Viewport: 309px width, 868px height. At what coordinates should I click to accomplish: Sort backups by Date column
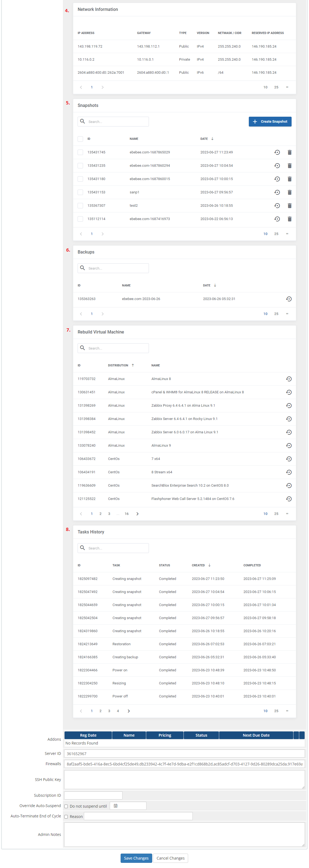[x=209, y=285]
